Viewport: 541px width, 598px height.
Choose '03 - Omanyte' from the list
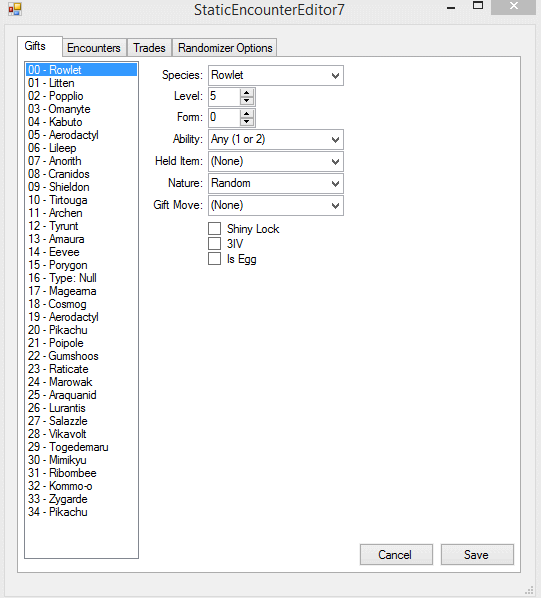[x=81, y=109]
